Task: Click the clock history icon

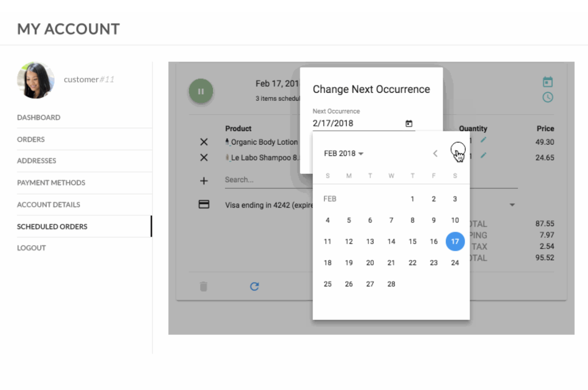Action: point(547,97)
